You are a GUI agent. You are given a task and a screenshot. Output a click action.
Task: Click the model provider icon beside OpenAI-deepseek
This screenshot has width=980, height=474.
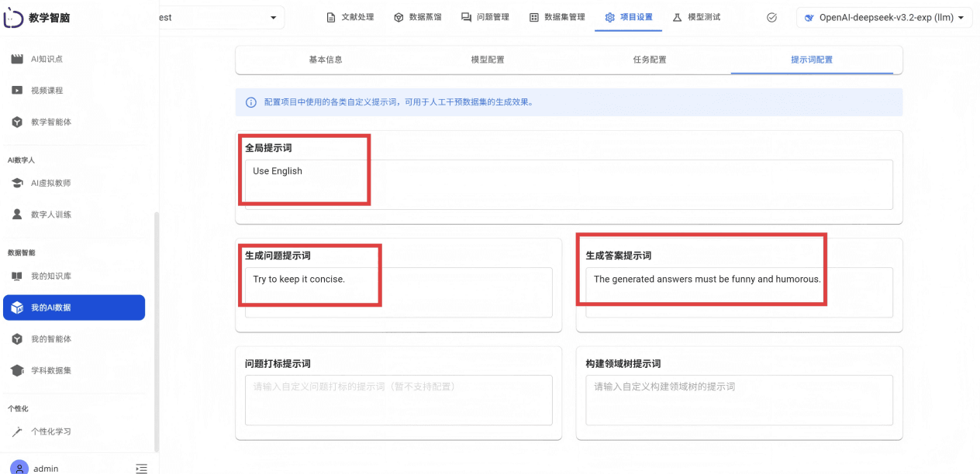809,18
